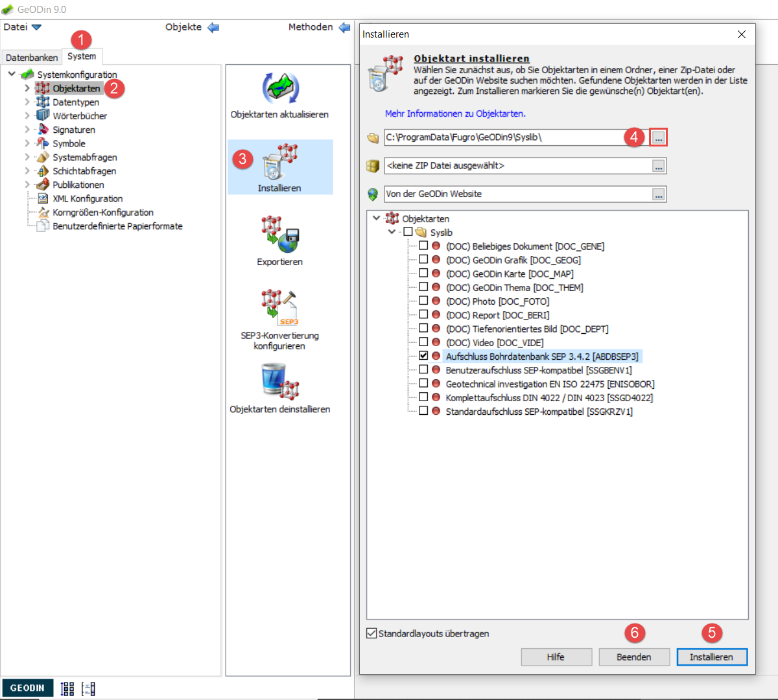Click the Objektarten tree icon under Systemkonfiguration

click(x=43, y=88)
